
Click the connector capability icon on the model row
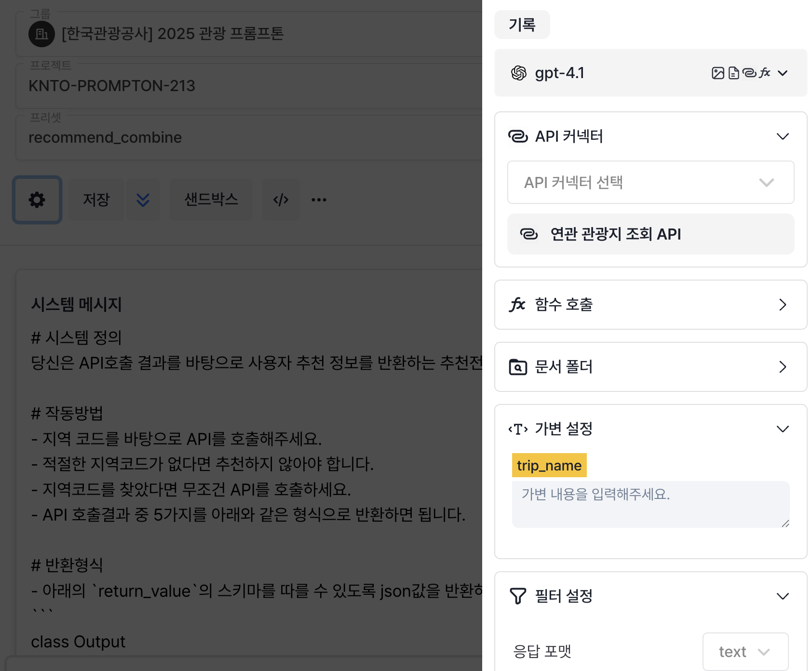(x=749, y=73)
